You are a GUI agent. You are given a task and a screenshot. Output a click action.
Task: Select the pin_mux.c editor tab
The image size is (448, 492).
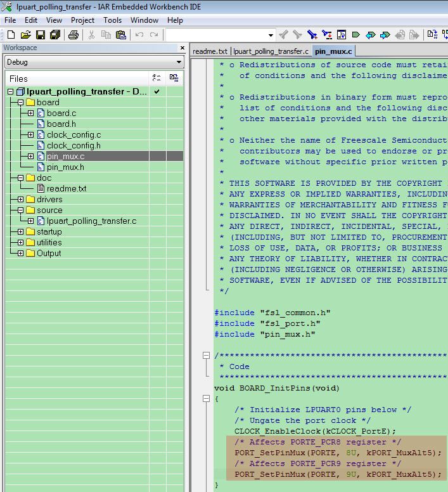coord(333,51)
